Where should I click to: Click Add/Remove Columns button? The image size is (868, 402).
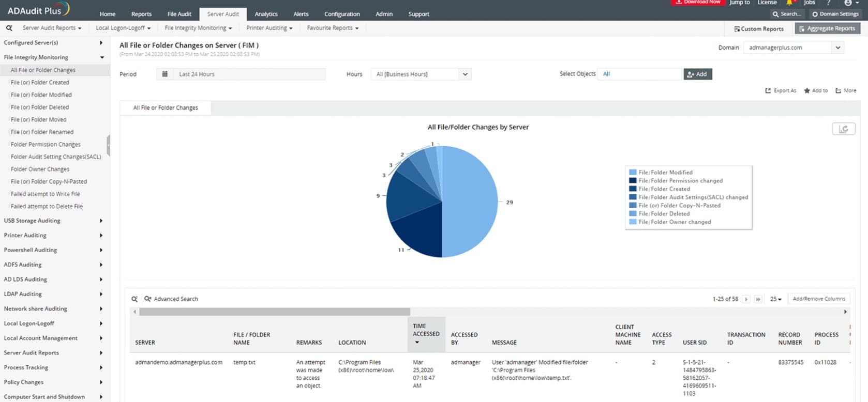click(819, 299)
